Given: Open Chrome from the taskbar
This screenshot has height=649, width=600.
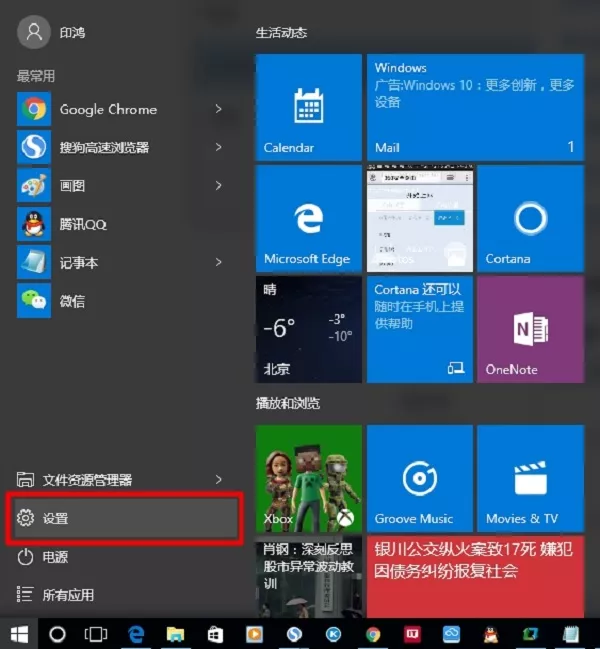Looking at the screenshot, I should (x=373, y=634).
